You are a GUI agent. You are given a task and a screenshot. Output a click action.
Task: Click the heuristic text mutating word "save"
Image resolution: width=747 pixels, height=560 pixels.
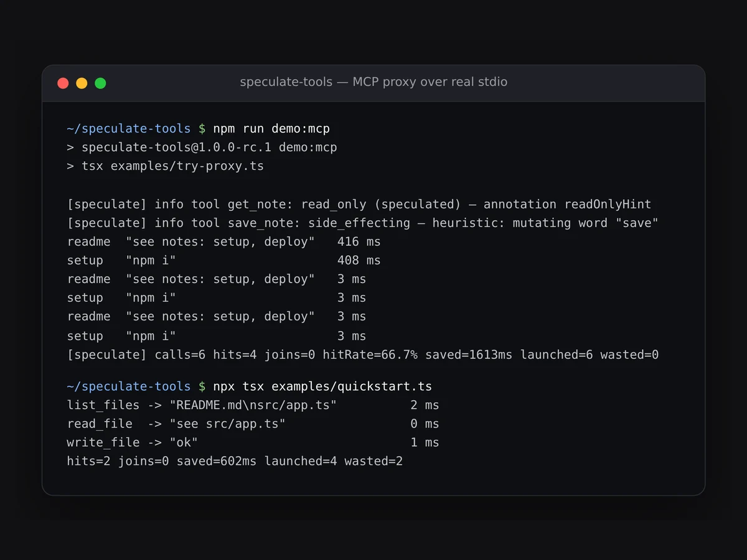coord(585,223)
